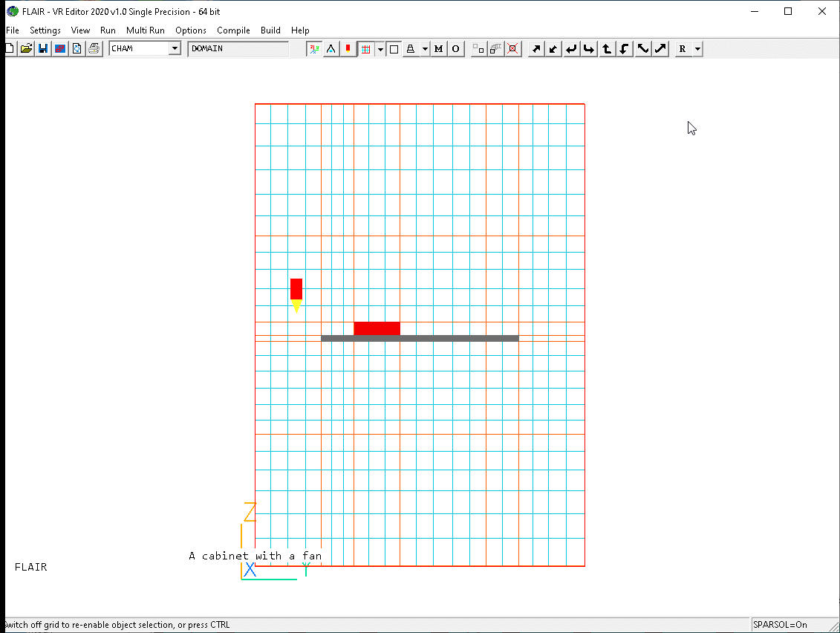This screenshot has width=840, height=633.
Task: Open the Build menu
Action: point(270,30)
